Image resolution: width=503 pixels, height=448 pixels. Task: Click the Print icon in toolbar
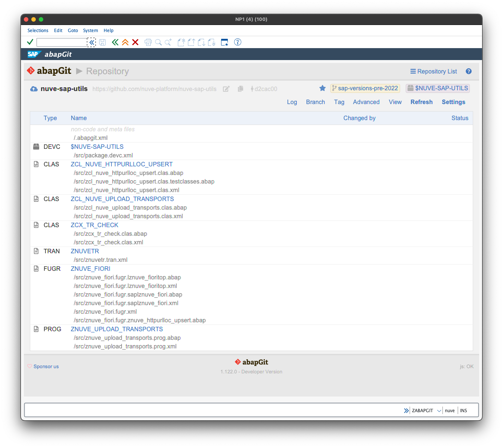tap(148, 42)
